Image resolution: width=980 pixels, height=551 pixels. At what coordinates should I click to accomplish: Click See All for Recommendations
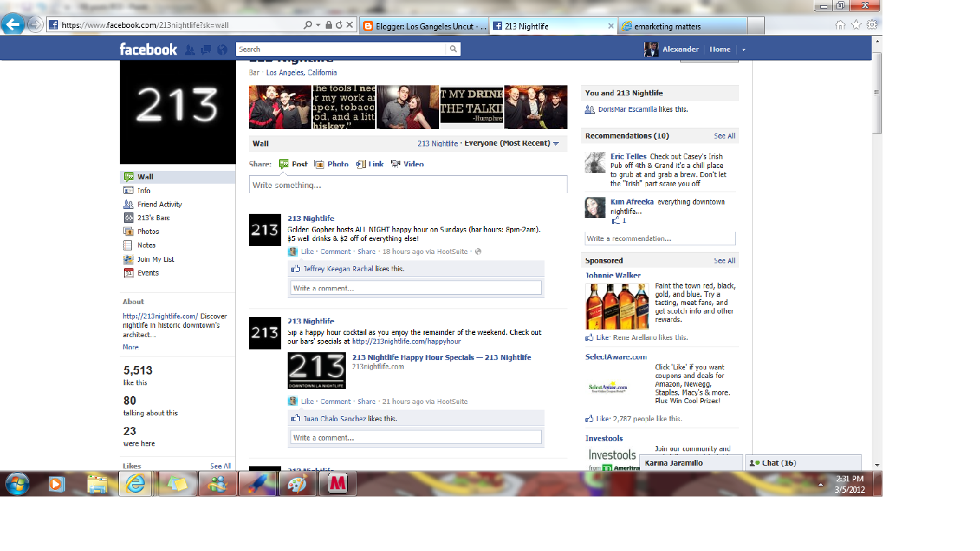725,136
